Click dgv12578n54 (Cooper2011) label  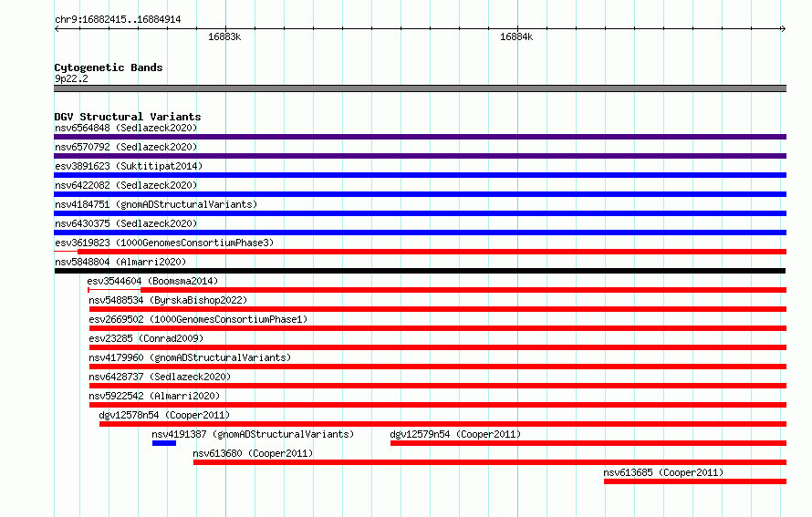point(164,415)
